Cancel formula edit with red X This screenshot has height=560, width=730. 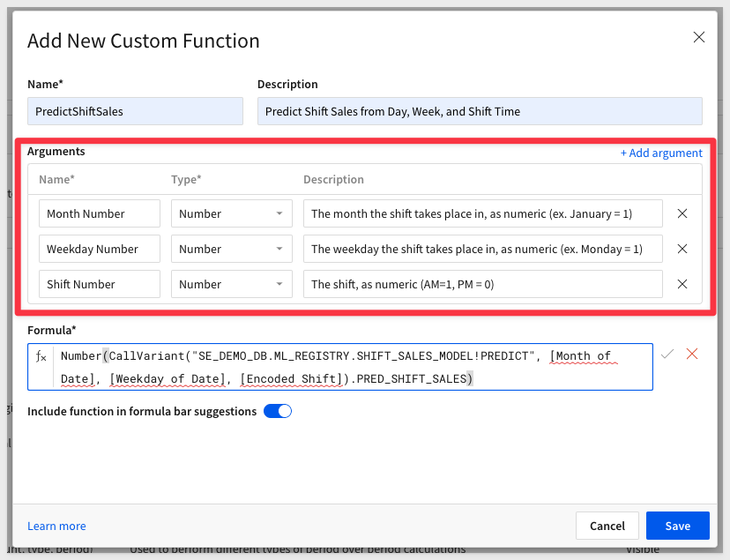[692, 354]
